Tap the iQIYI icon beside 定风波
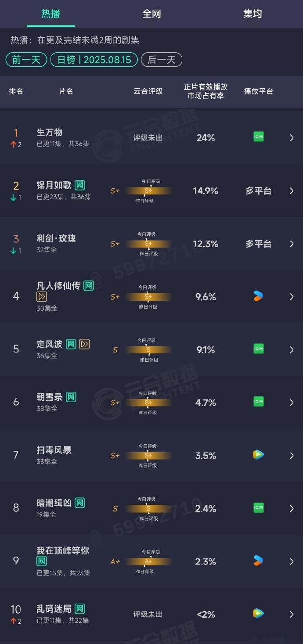Viewport: 303px width, 644px height. click(259, 349)
